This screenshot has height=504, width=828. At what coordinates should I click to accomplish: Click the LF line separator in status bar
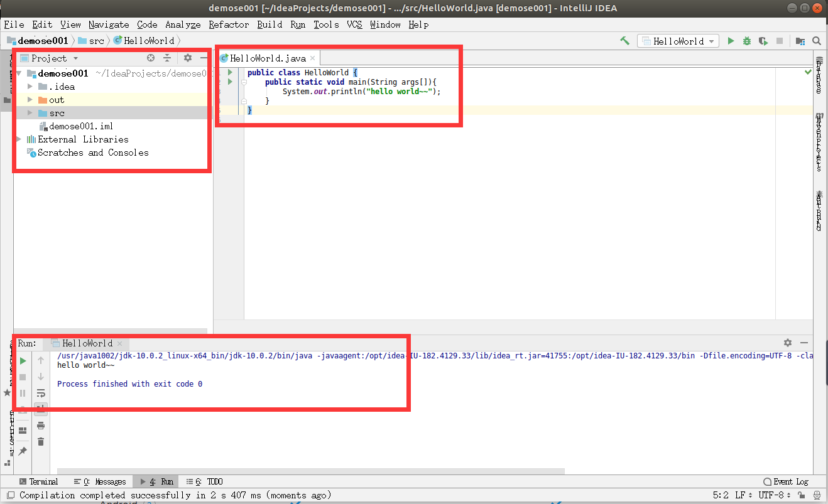(x=743, y=495)
